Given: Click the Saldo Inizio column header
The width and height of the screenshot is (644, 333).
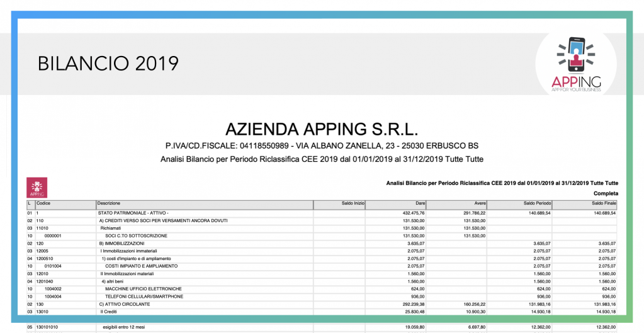Looking at the screenshot, I should tap(339, 204).
